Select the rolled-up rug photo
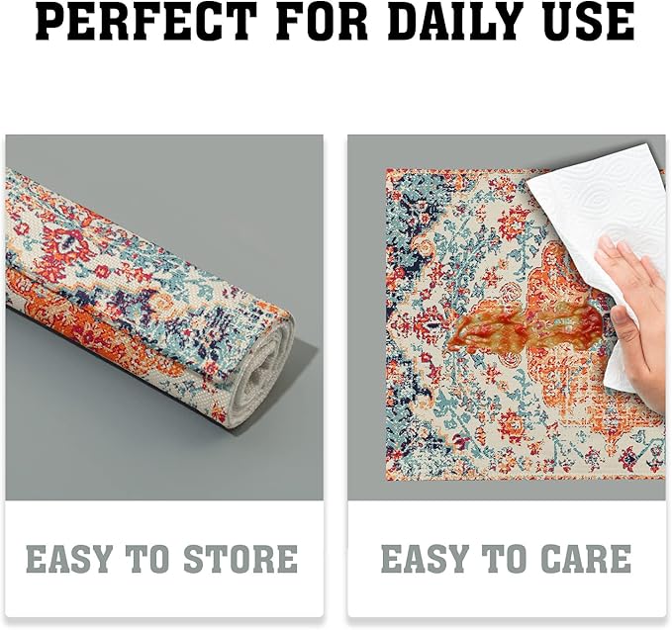 164,317
